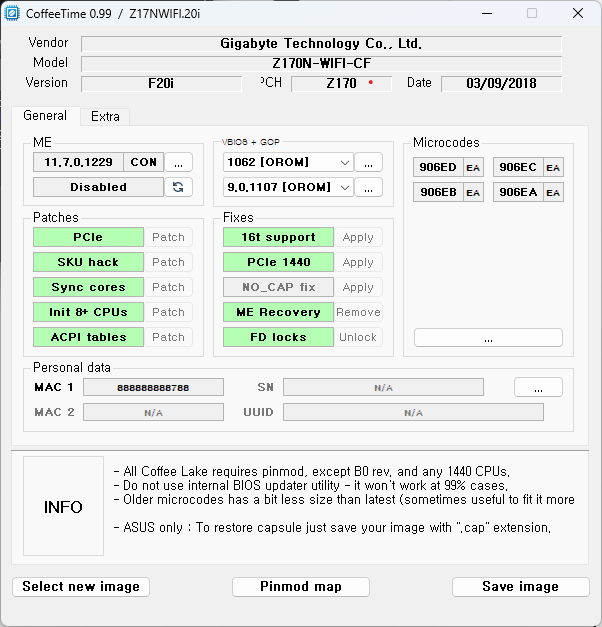This screenshot has height=627, width=602.
Task: Open the ME version browse button
Action: (x=178, y=162)
